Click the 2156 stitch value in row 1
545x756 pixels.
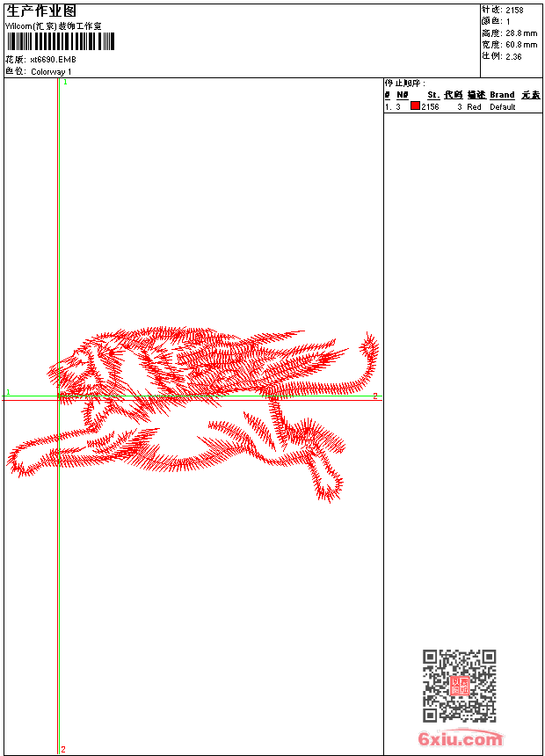[430, 107]
